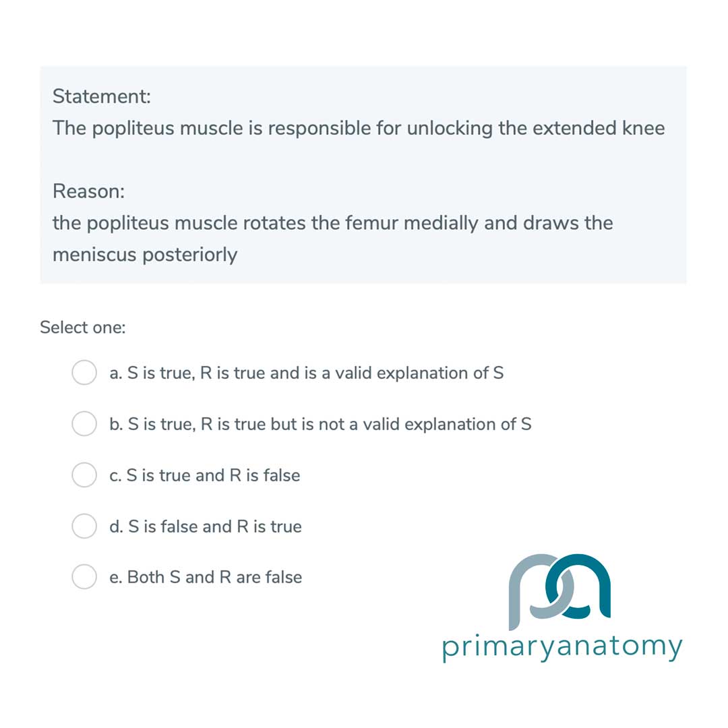Select radio button for option d
The height and width of the screenshot is (728, 728).
coord(84,526)
